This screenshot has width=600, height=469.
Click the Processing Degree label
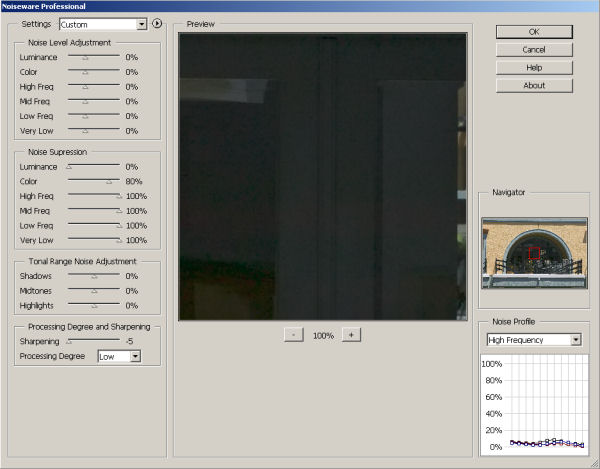point(52,356)
